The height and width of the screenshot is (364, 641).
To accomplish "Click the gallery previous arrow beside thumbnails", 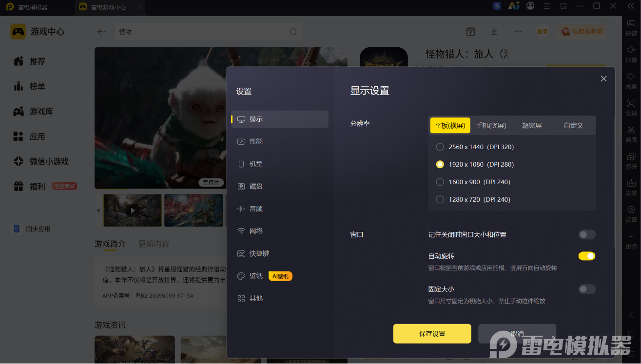I will (x=98, y=211).
